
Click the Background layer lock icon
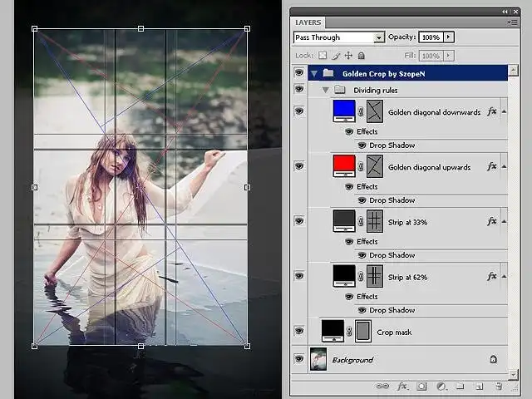coord(493,359)
